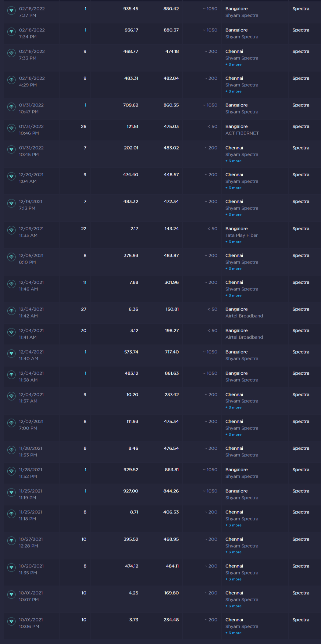Click wifi icon next to 12/02/2021 7:00 PM

point(12,423)
